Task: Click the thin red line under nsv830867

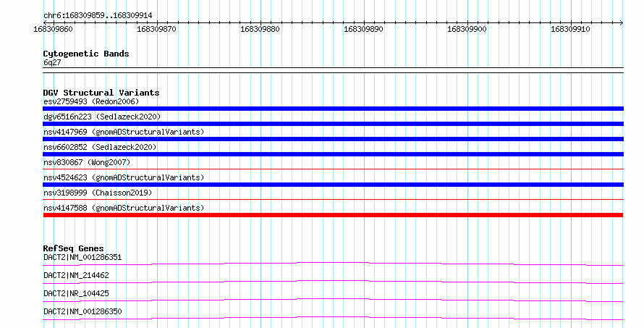Action: coord(333,169)
